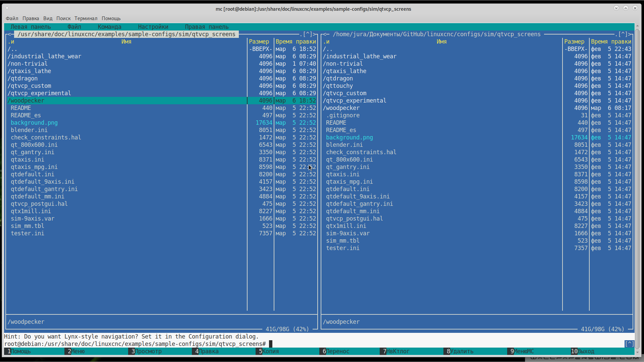
Task: Open the Правая панель menu
Action: point(207,27)
